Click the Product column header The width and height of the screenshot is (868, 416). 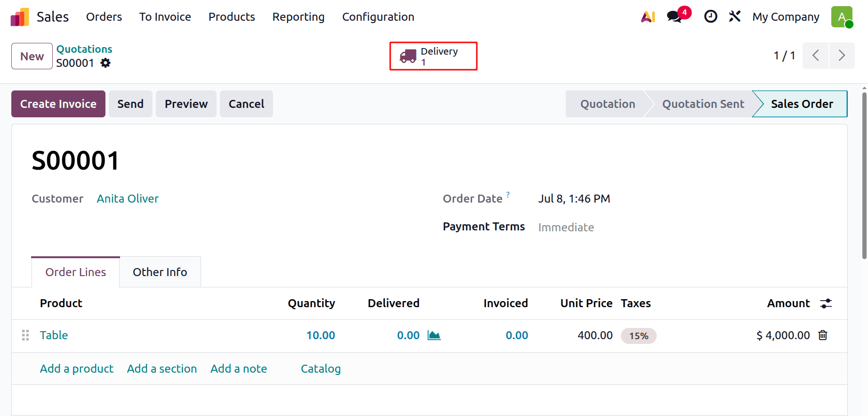click(x=61, y=303)
